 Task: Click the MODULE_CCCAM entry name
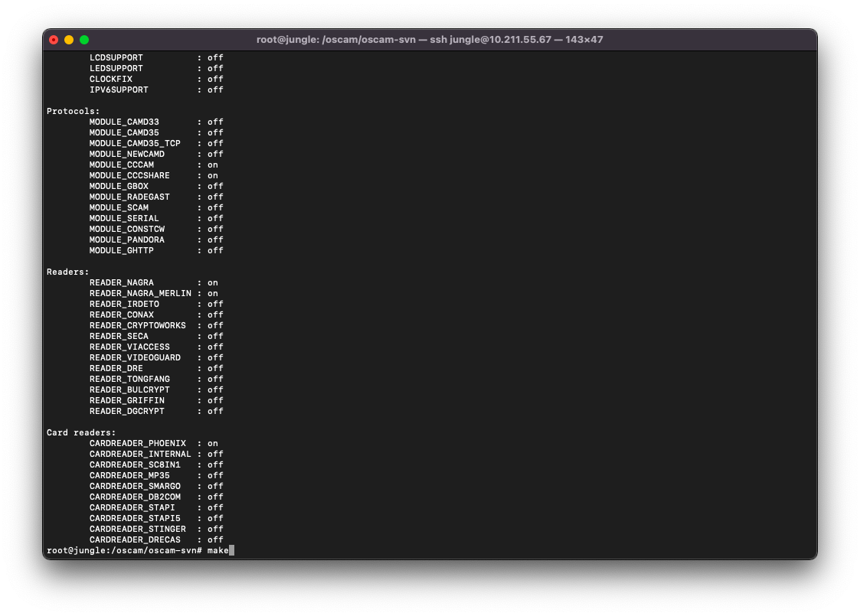[x=121, y=165]
